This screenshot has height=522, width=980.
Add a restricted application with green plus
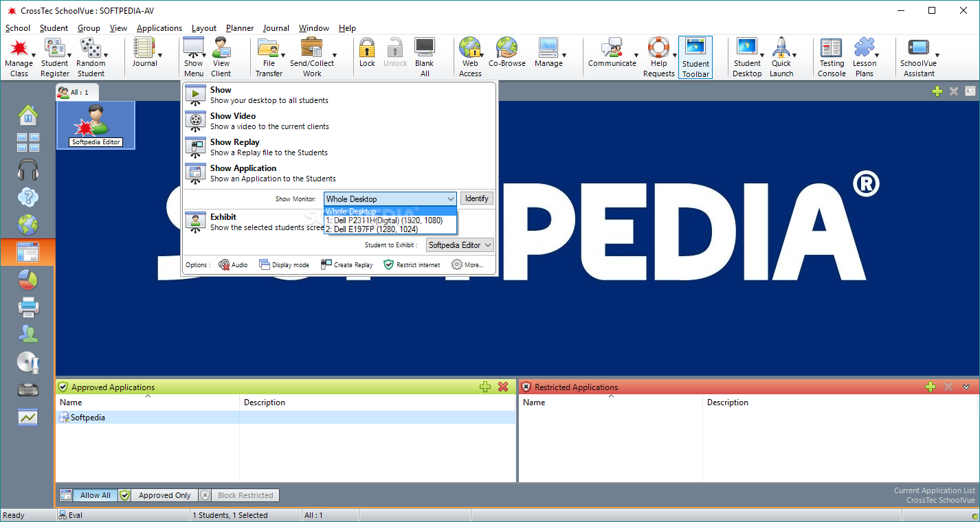pyautogui.click(x=931, y=387)
